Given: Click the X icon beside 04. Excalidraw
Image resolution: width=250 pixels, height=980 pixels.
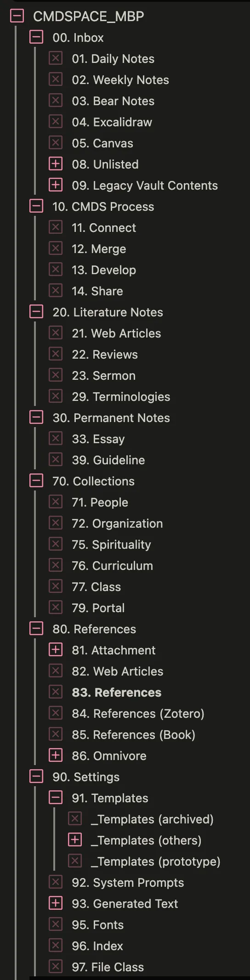Looking at the screenshot, I should [56, 122].
